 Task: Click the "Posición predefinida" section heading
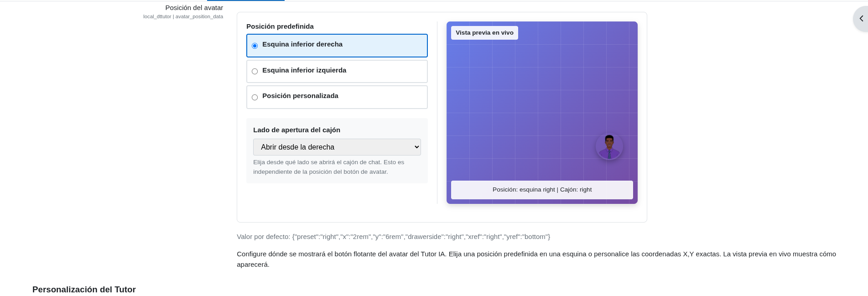tap(280, 26)
